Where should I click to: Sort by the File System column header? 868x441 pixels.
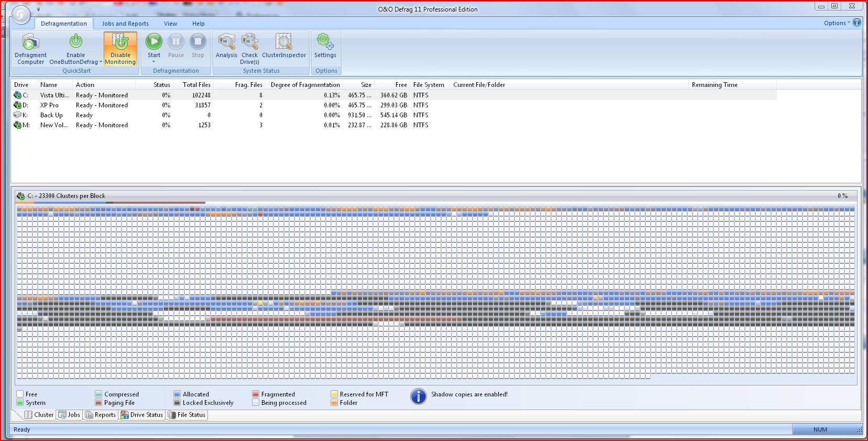pos(430,85)
